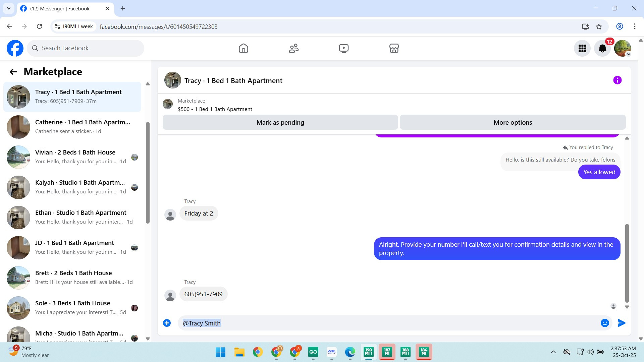Open the weather widget showing 79°F
644x362 pixels.
[x=29, y=352]
